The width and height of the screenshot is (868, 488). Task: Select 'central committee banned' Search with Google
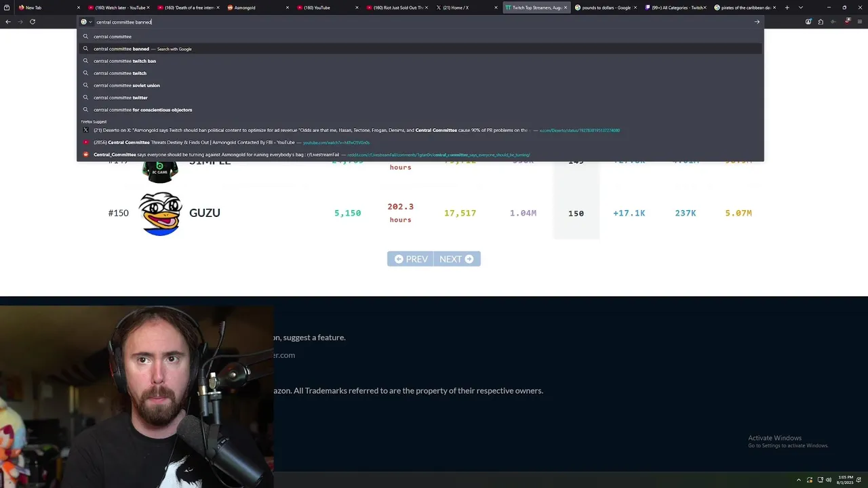pos(420,49)
